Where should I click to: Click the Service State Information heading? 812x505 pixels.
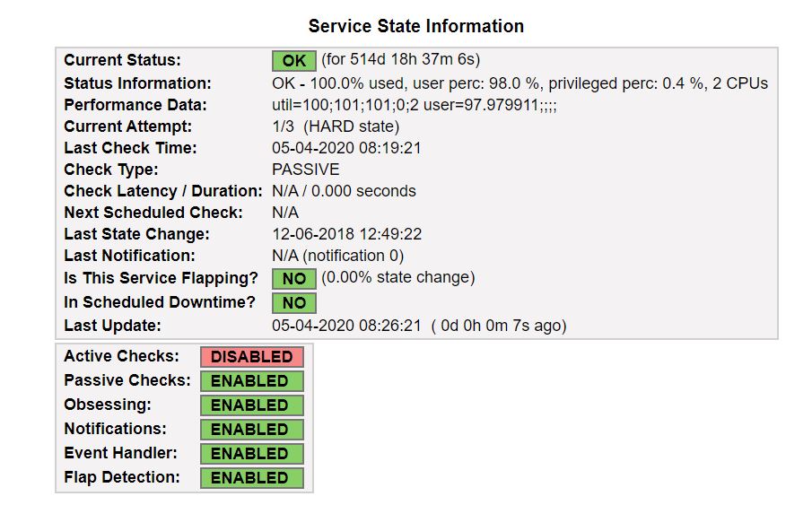pyautogui.click(x=415, y=26)
